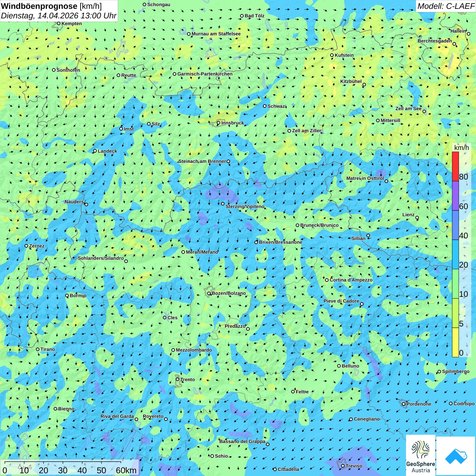Click the Codroipo label
The image size is (476, 476).
click(x=464, y=404)
